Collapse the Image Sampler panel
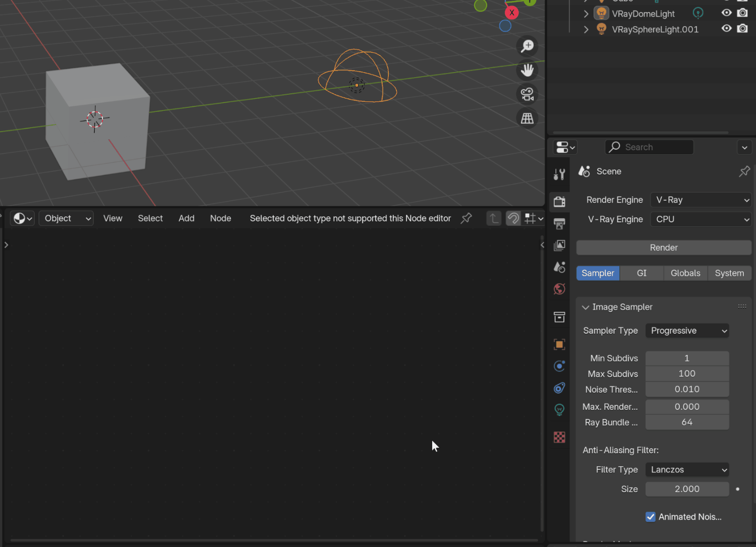Viewport: 756px width, 547px height. (x=586, y=308)
